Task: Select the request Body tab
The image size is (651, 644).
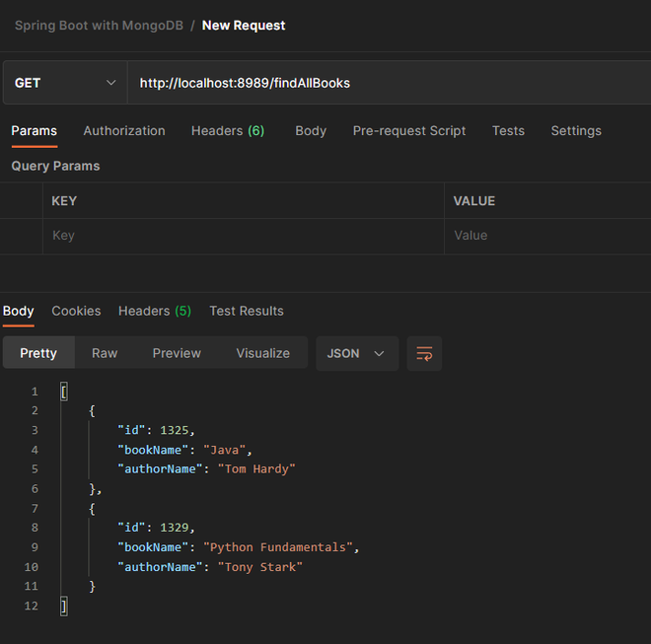Action: [x=311, y=130]
